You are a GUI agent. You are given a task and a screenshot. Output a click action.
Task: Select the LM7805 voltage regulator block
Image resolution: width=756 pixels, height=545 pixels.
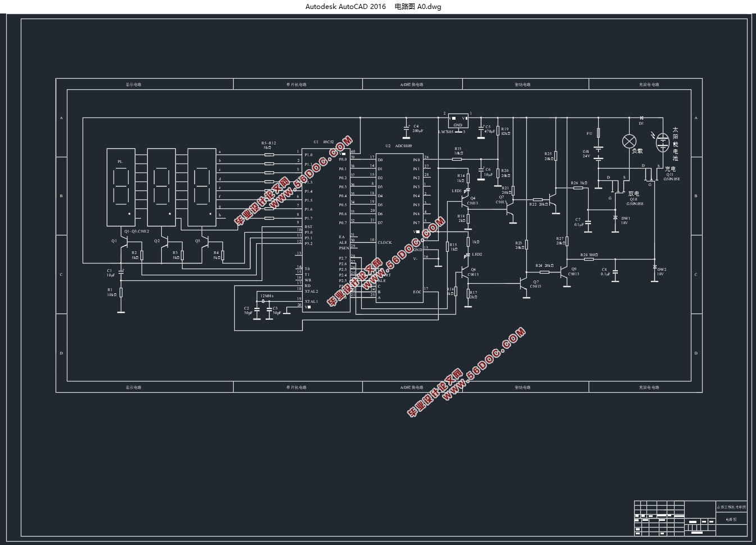[458, 121]
